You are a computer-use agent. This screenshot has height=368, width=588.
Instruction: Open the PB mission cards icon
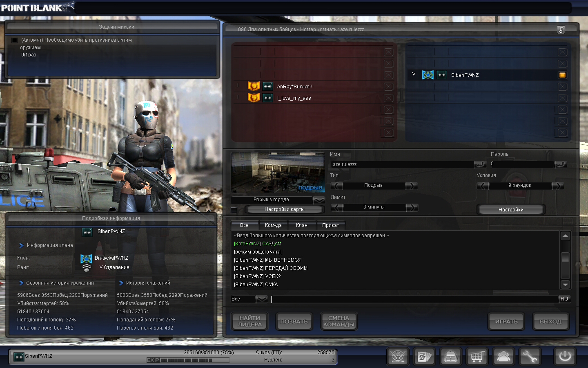pyautogui.click(x=424, y=357)
